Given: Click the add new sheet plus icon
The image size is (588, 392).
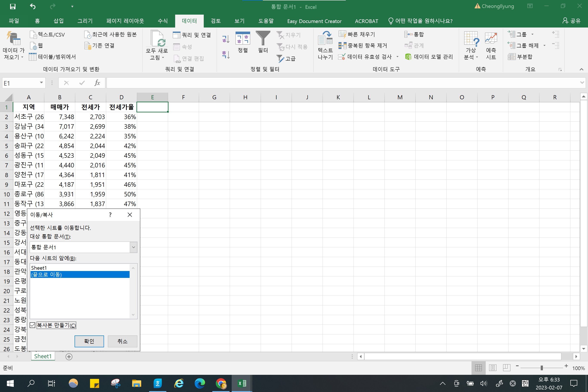Looking at the screenshot, I should click(x=69, y=357).
